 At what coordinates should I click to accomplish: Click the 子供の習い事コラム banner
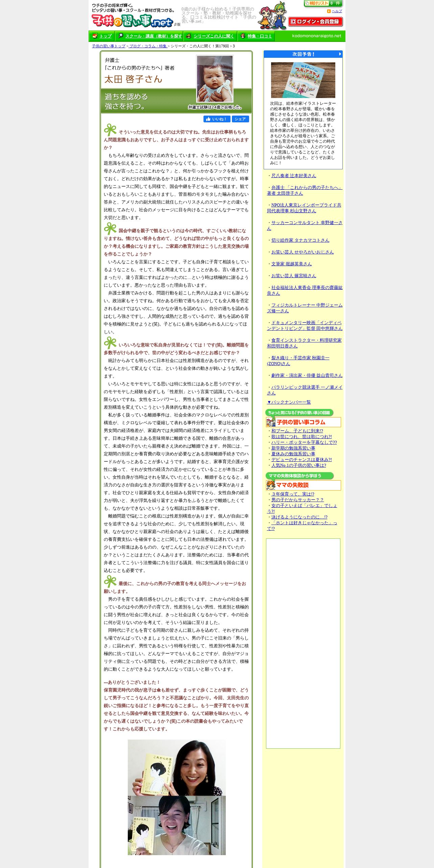[303, 422]
